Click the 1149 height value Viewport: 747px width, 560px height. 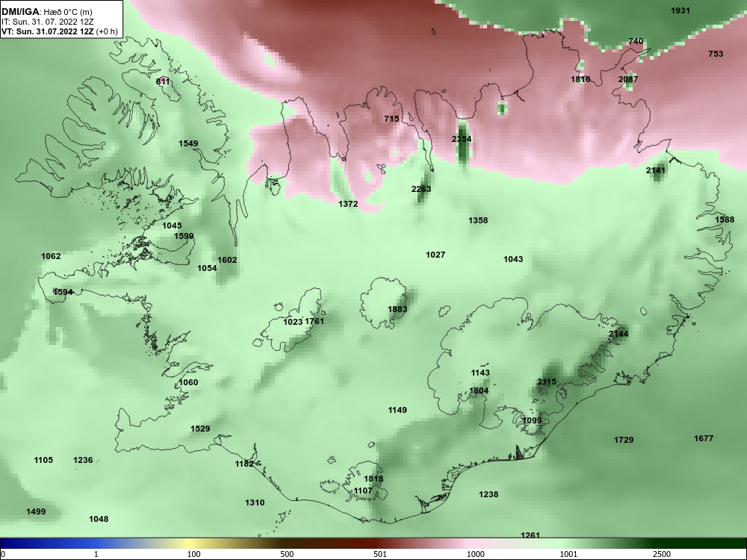point(397,410)
